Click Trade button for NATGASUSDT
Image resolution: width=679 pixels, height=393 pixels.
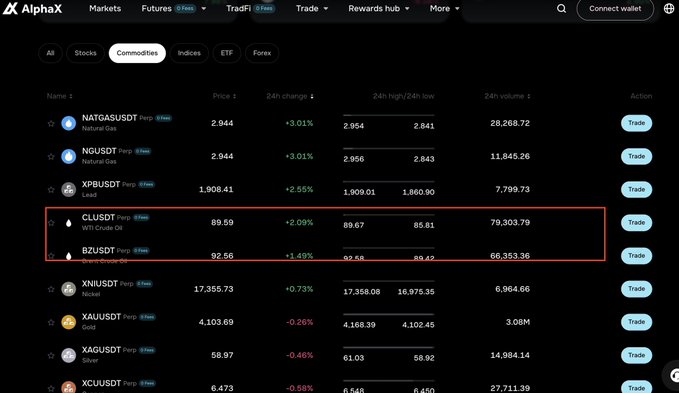pyautogui.click(x=636, y=123)
